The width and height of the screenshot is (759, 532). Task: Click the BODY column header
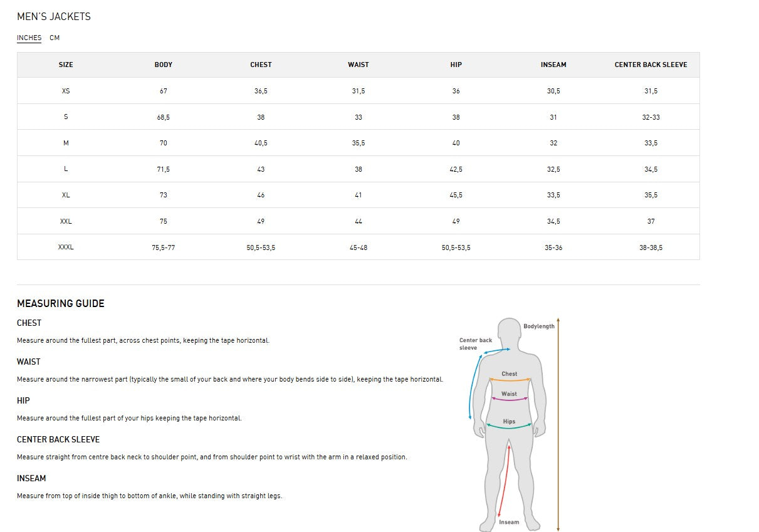click(x=164, y=65)
